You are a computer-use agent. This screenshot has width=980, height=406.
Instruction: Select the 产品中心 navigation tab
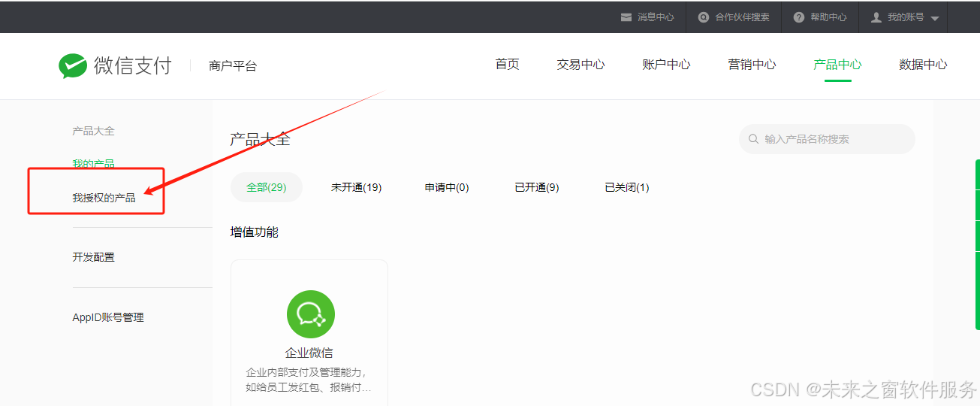coord(837,65)
